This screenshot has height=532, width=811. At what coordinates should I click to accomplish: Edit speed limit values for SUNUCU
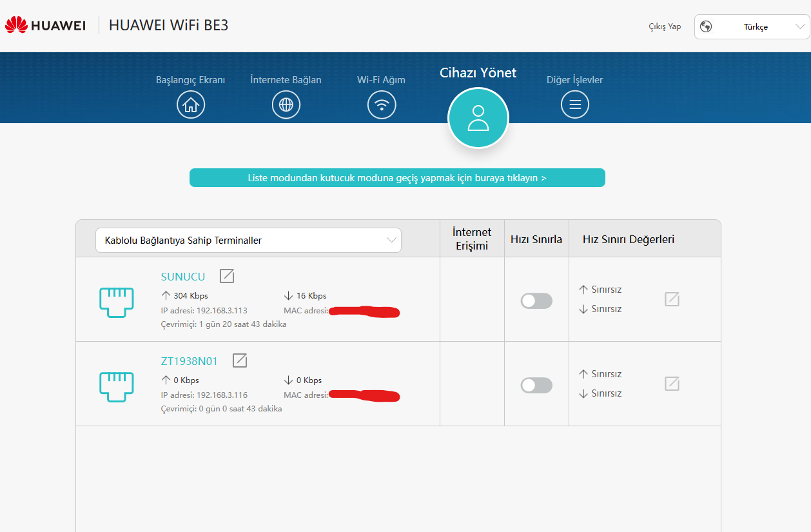[x=672, y=299]
